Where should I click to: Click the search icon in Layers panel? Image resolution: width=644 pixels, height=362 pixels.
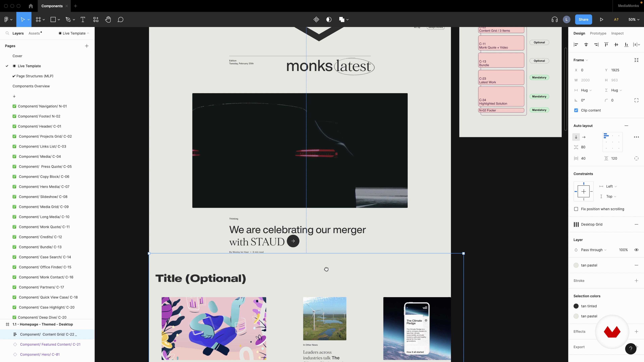pyautogui.click(x=7, y=33)
